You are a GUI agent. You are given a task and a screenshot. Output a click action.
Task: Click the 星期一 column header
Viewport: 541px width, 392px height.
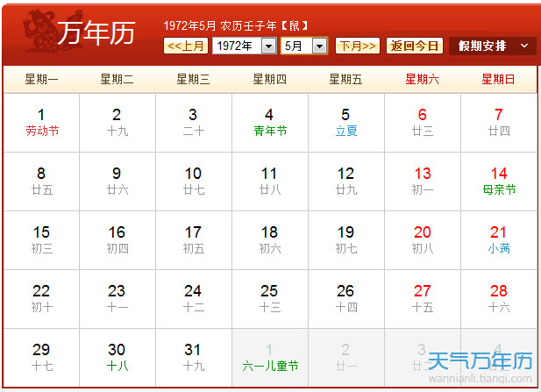[41, 80]
